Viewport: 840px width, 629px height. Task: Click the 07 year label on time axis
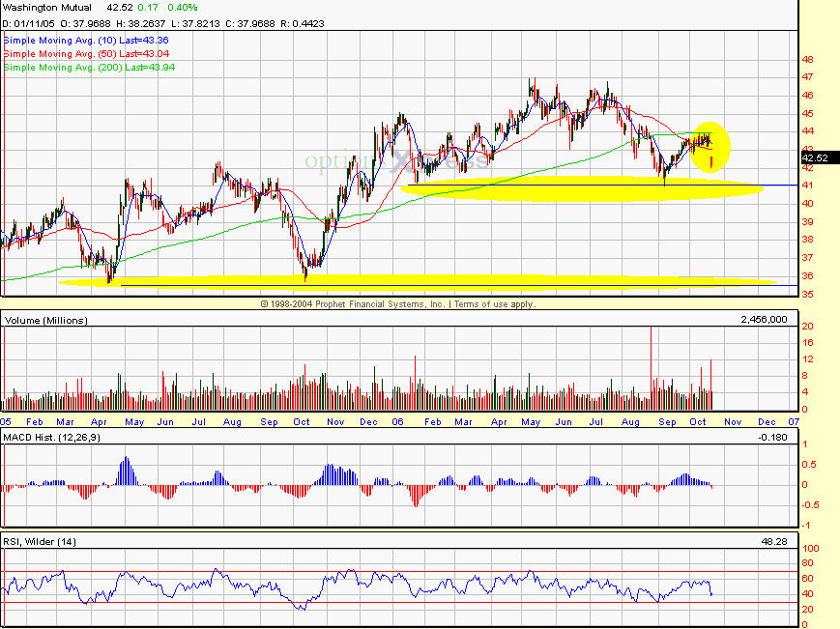point(794,422)
